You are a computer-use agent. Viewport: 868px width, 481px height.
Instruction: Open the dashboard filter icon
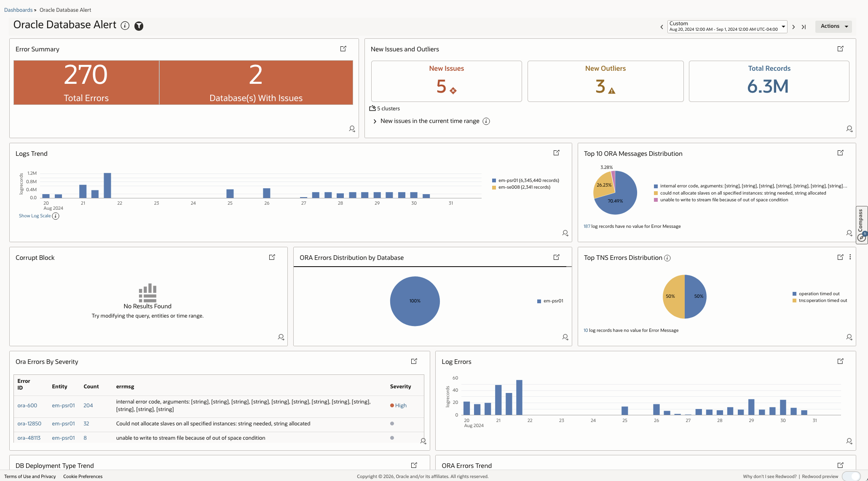point(139,26)
